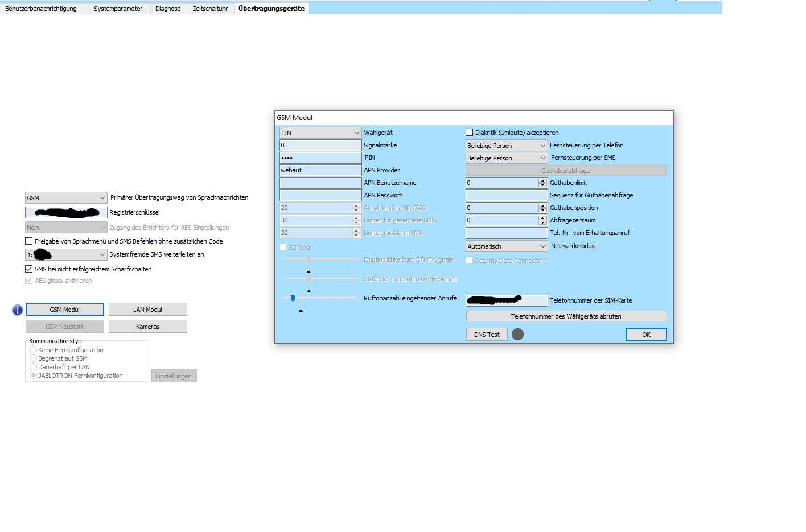Click the Ruftonanzahl eingehender Anrufe slider handle
806x532 pixels.
[x=293, y=298]
